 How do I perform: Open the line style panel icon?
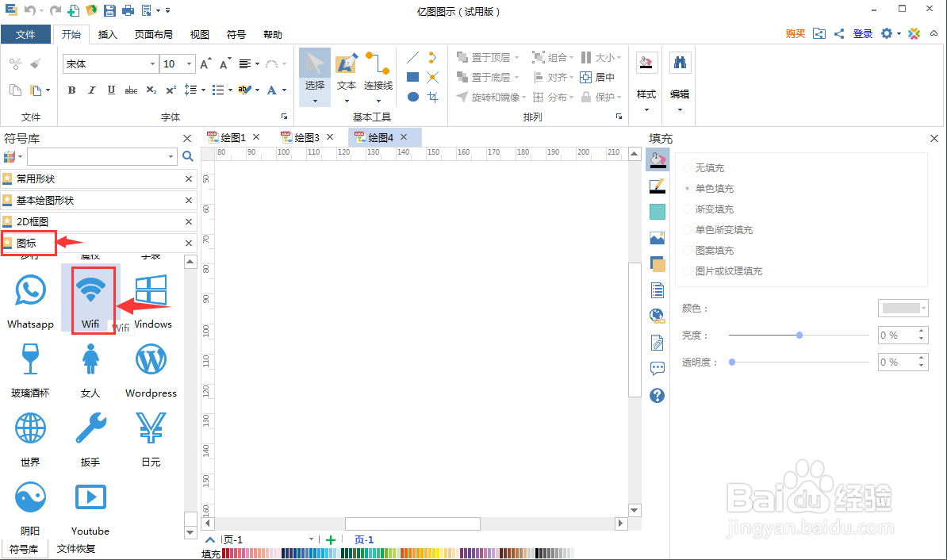[657, 186]
